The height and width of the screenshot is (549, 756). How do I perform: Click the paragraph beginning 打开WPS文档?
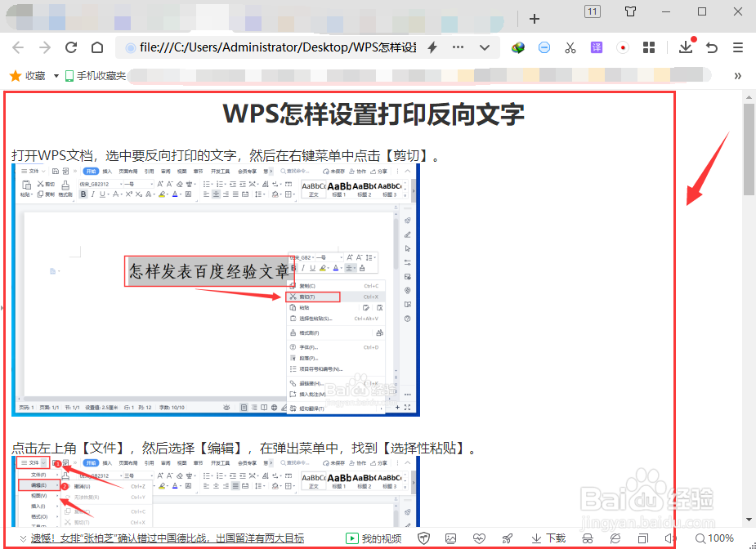point(226,156)
